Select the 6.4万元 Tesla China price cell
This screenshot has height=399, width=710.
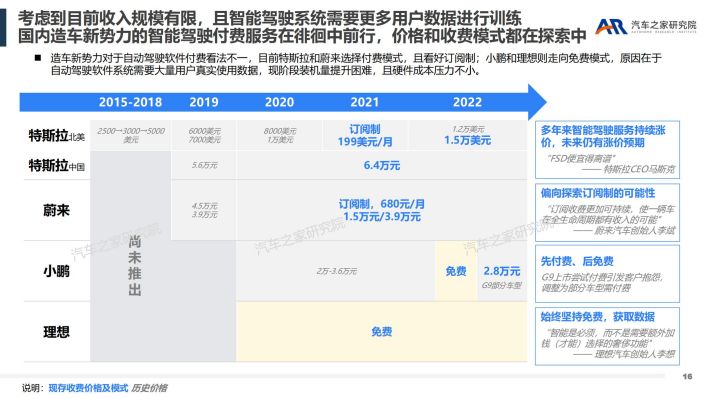click(x=382, y=165)
